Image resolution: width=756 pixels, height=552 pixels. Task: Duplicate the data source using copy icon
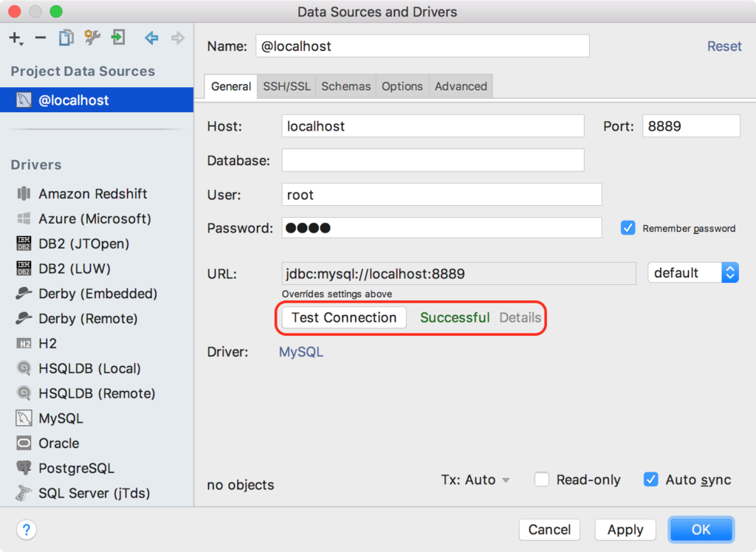point(66,37)
